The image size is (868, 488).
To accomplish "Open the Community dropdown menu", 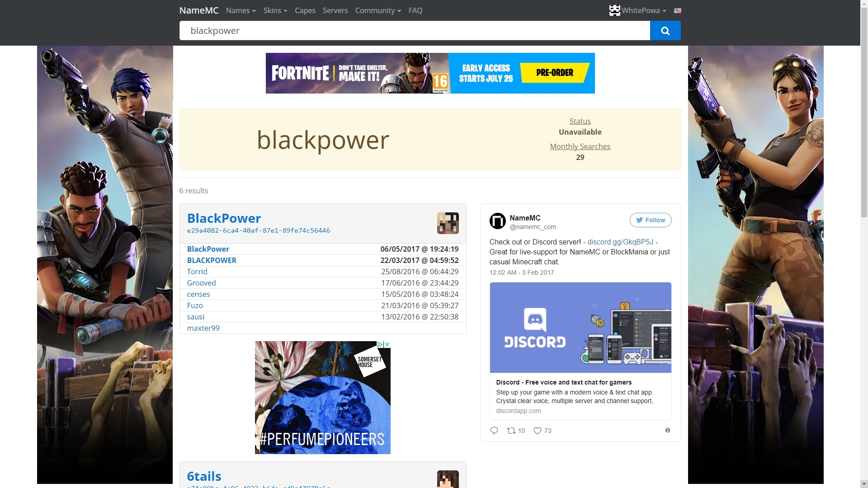I will pos(377,10).
